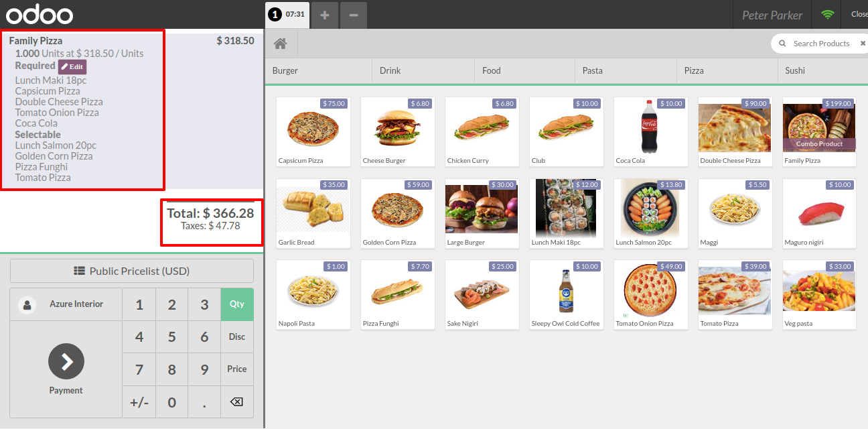This screenshot has height=429, width=868.
Task: Click the Odoo logo
Action: coord(39,15)
